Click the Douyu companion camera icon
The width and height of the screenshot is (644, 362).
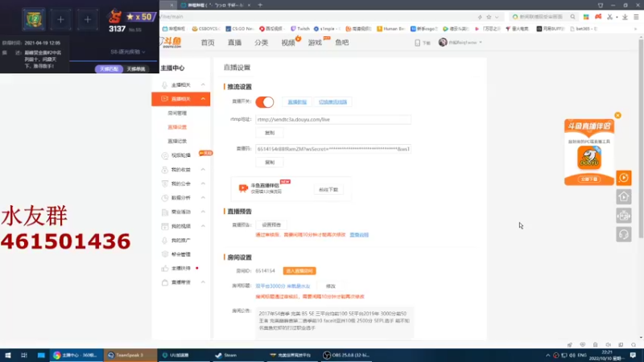(x=243, y=188)
